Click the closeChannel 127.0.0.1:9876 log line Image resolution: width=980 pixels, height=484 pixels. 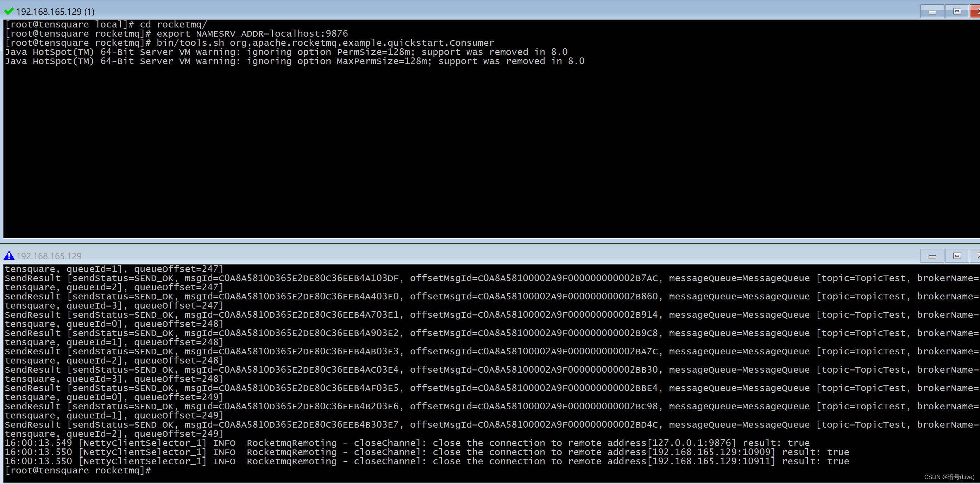pos(407,443)
